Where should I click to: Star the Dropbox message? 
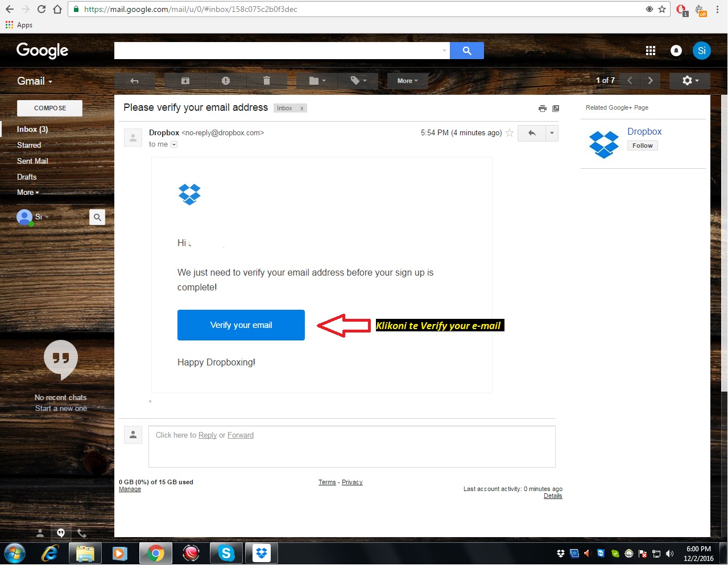pos(510,133)
